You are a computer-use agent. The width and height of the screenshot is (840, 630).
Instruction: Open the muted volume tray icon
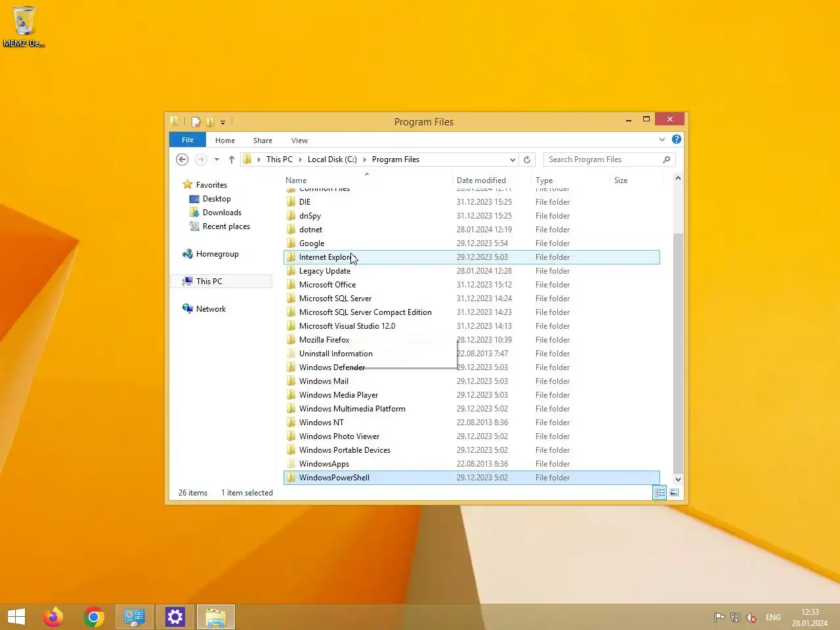(751, 618)
